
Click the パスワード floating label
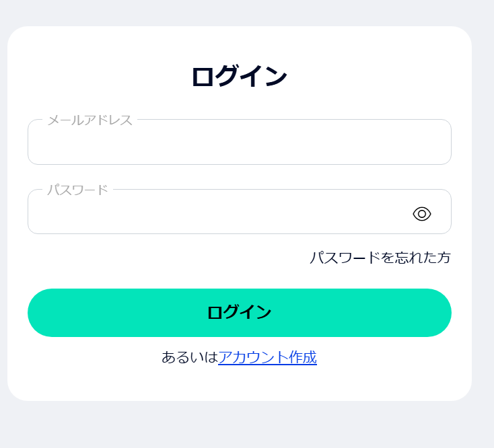[x=77, y=190]
